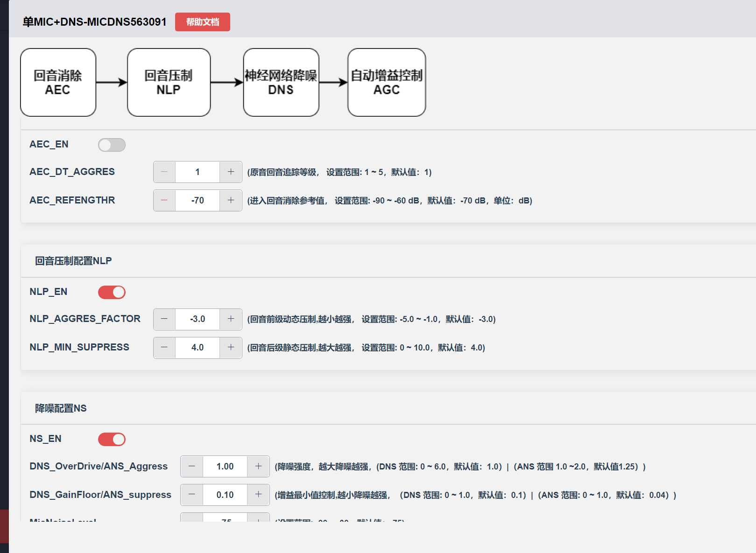Decrease NLP_AGGRES_FACTOR with minus button
Screen dimensions: 756x553
[x=164, y=319]
